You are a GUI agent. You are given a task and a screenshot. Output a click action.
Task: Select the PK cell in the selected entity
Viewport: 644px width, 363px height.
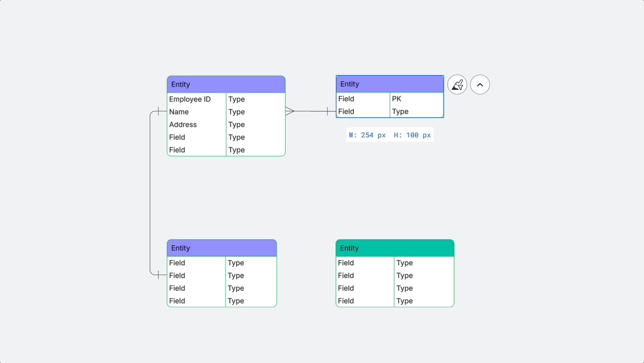click(x=416, y=99)
